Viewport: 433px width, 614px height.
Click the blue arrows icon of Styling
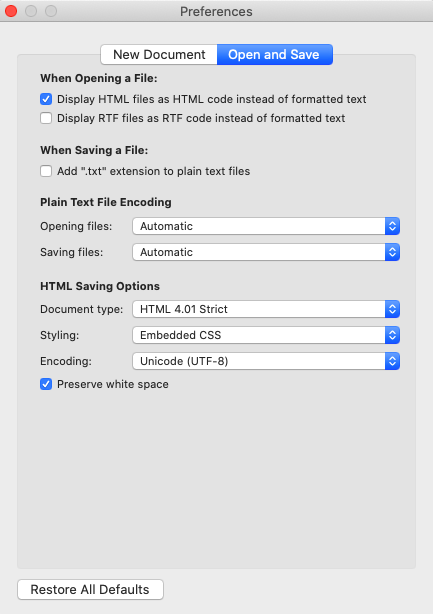tap(392, 335)
